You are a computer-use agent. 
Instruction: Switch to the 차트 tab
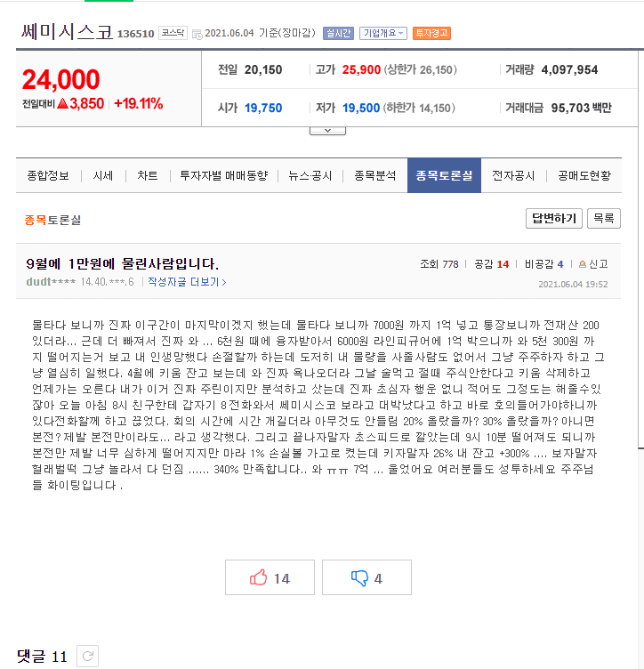click(148, 176)
